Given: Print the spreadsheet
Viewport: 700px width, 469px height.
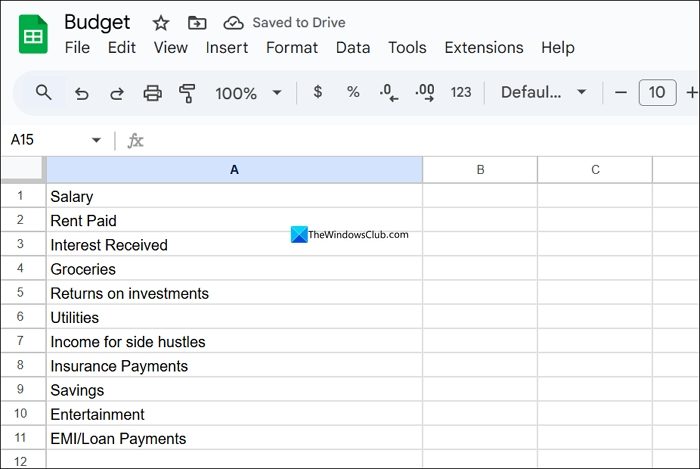Looking at the screenshot, I should tap(152, 93).
